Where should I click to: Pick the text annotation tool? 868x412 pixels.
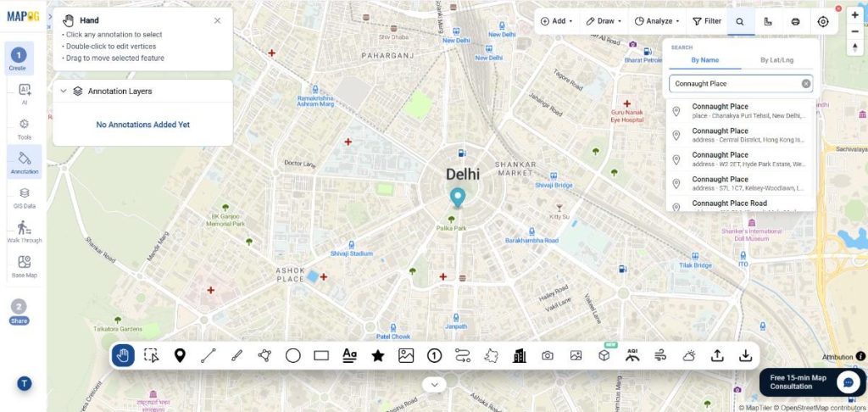click(x=349, y=355)
